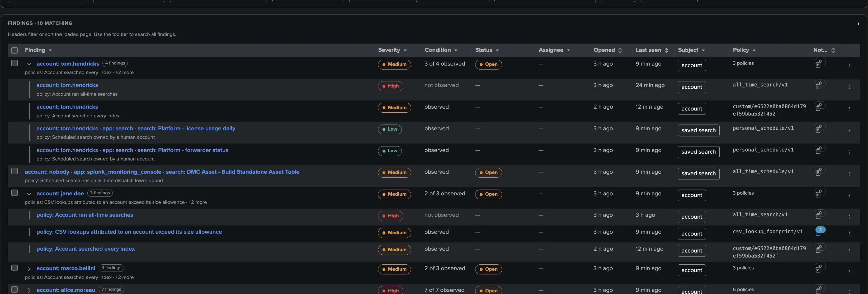Open notes icon for all_time_search/v1 tom.hendricks row
The height and width of the screenshot is (294, 868).
(819, 85)
